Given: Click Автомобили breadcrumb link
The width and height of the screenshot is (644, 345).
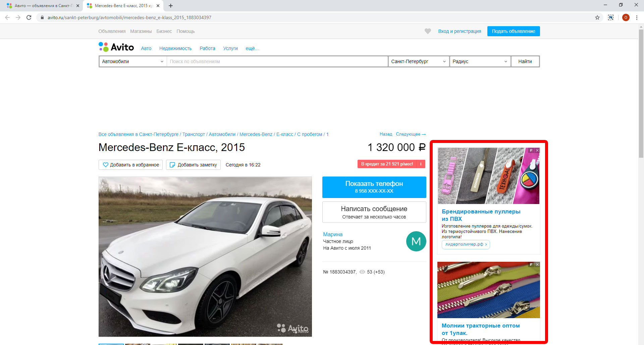Looking at the screenshot, I should (222, 134).
